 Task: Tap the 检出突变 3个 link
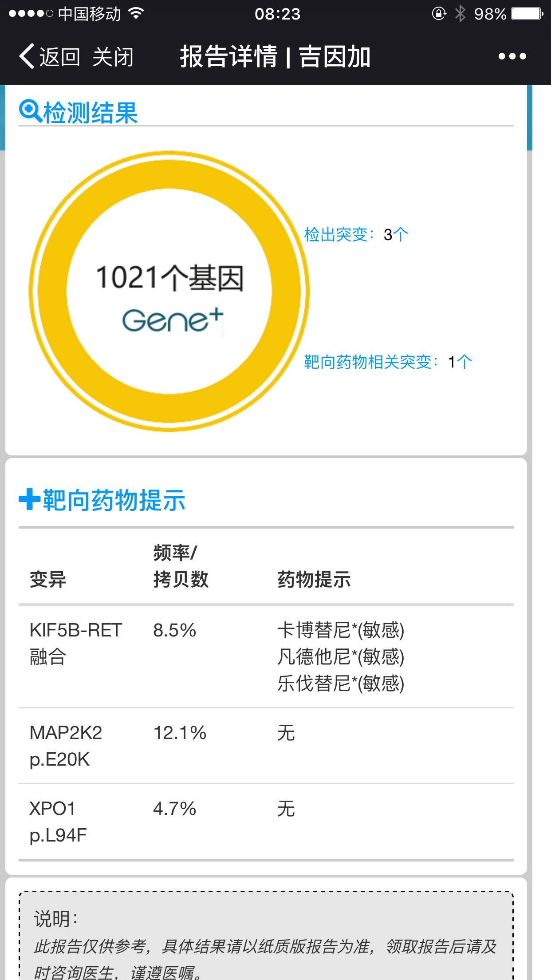[x=356, y=234]
